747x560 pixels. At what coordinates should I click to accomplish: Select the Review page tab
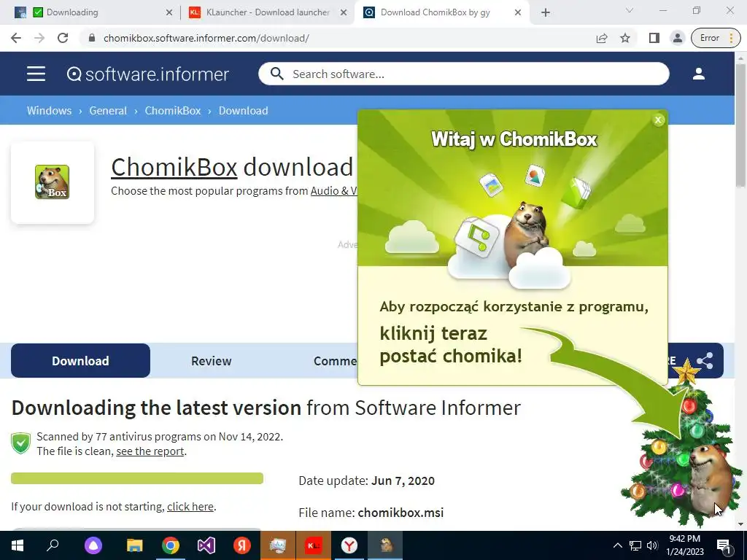(211, 360)
